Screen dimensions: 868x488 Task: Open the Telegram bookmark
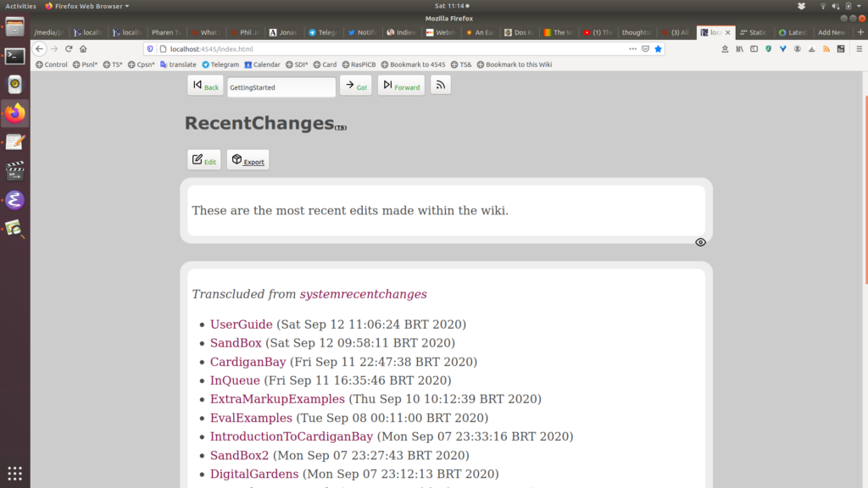click(x=220, y=64)
